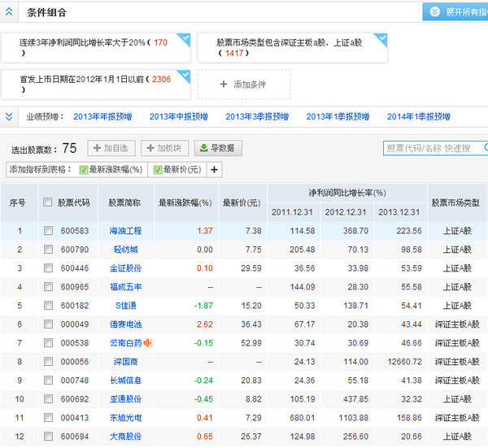Open the 2013年3季报预增 link
488x448 pixels.
click(x=257, y=116)
